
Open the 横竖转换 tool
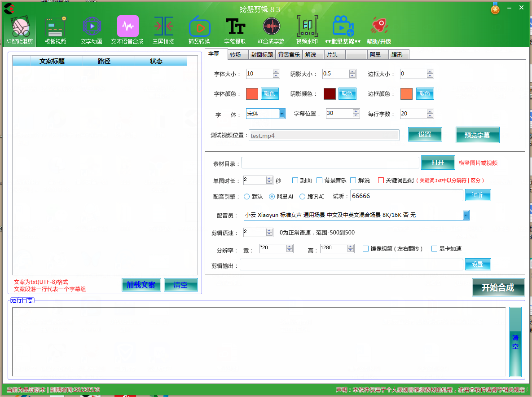199,28
